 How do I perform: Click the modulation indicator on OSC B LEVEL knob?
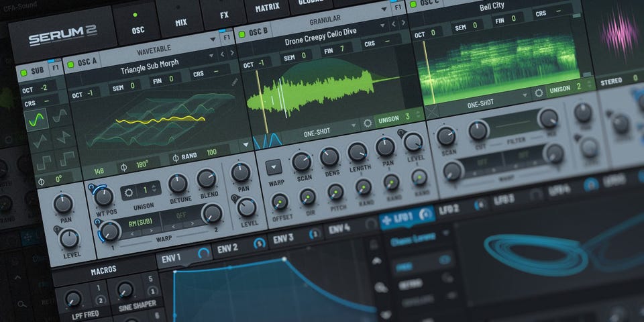coord(400,133)
